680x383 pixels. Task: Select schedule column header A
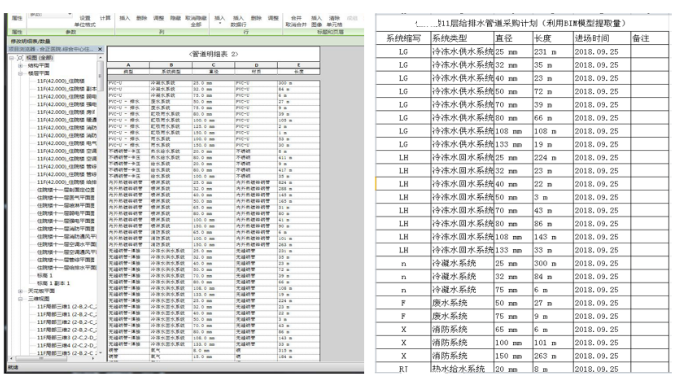128,65
